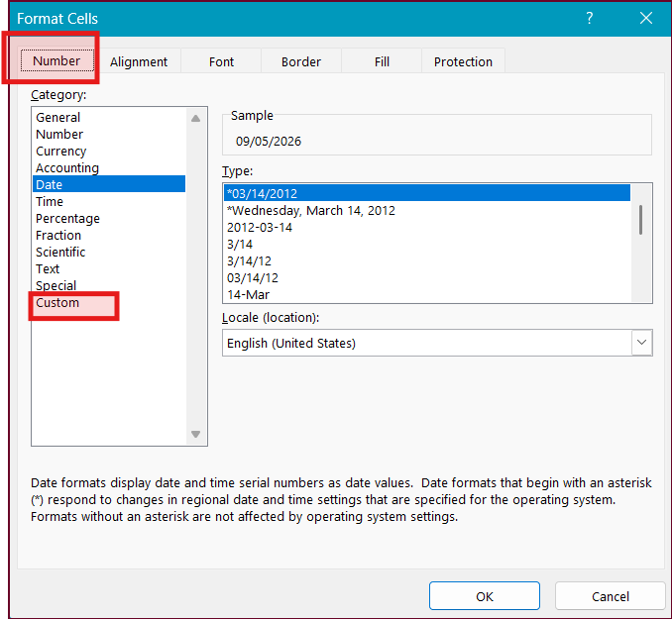This screenshot has height=619, width=672.
Task: Open the Number tab
Action: 57,60
